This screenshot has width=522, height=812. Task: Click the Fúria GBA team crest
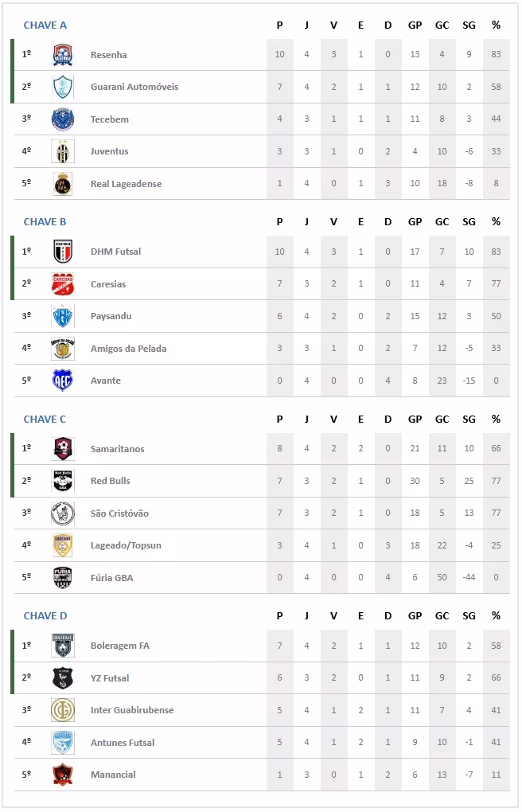tap(63, 578)
